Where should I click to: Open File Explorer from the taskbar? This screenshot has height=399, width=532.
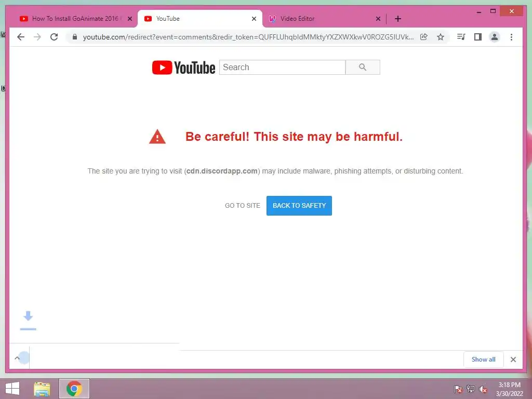point(42,389)
